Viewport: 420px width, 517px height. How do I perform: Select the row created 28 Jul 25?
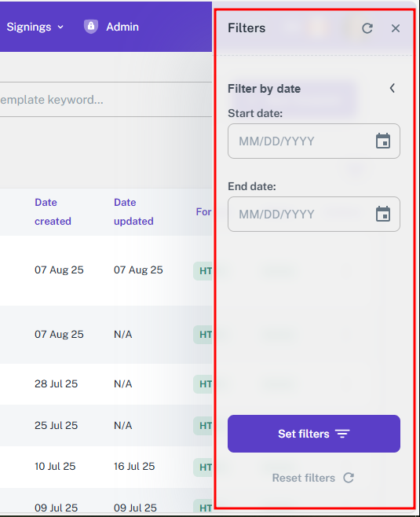click(x=106, y=384)
